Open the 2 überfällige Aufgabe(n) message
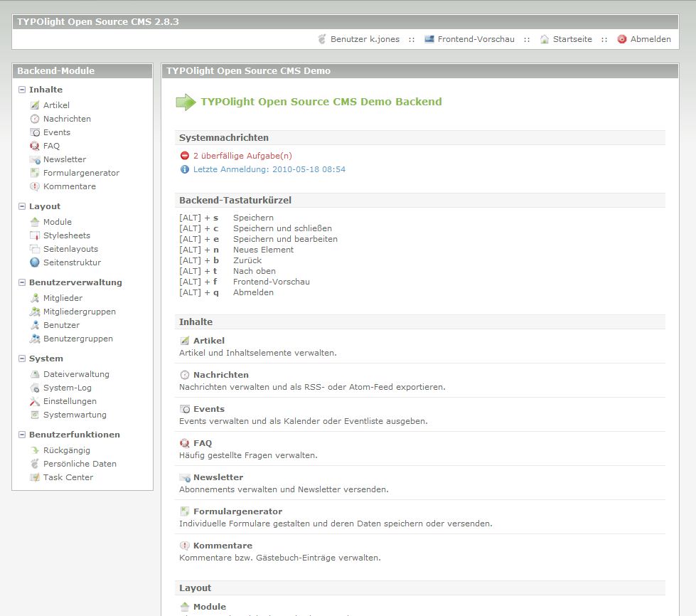The image size is (696, 616). pyautogui.click(x=242, y=156)
